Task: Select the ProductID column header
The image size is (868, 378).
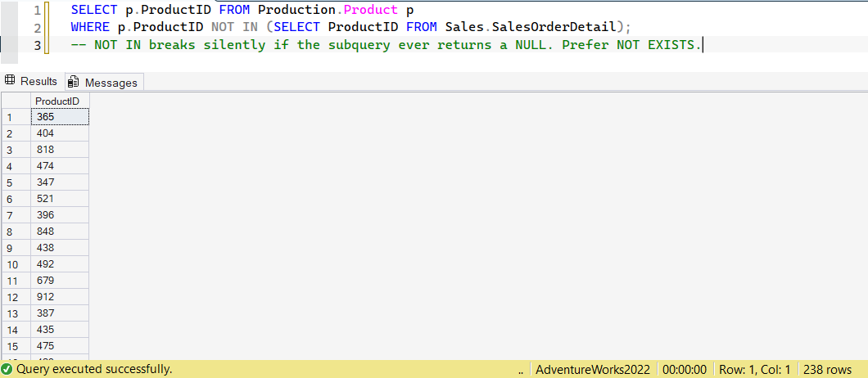Action: click(x=60, y=101)
